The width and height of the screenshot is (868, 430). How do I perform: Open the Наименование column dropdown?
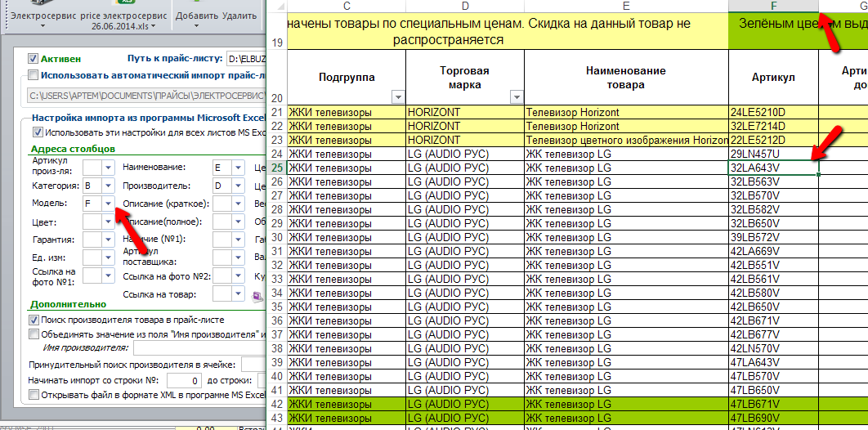238,167
